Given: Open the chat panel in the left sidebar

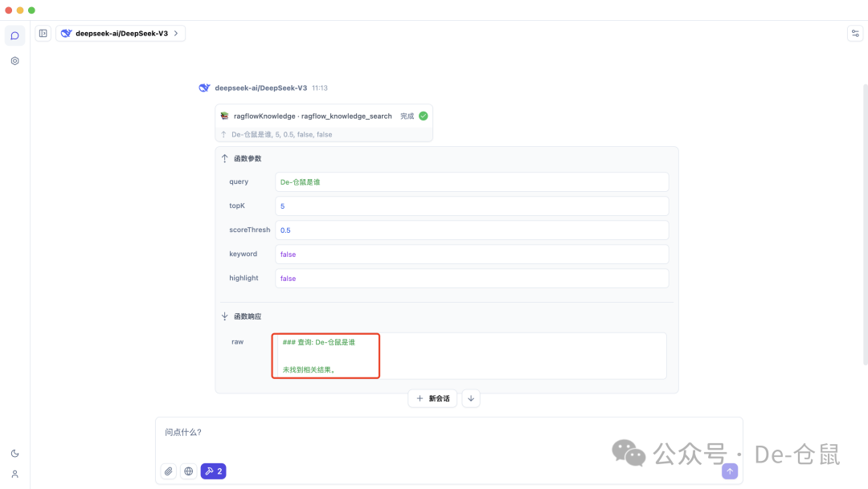Looking at the screenshot, I should tap(14, 35).
